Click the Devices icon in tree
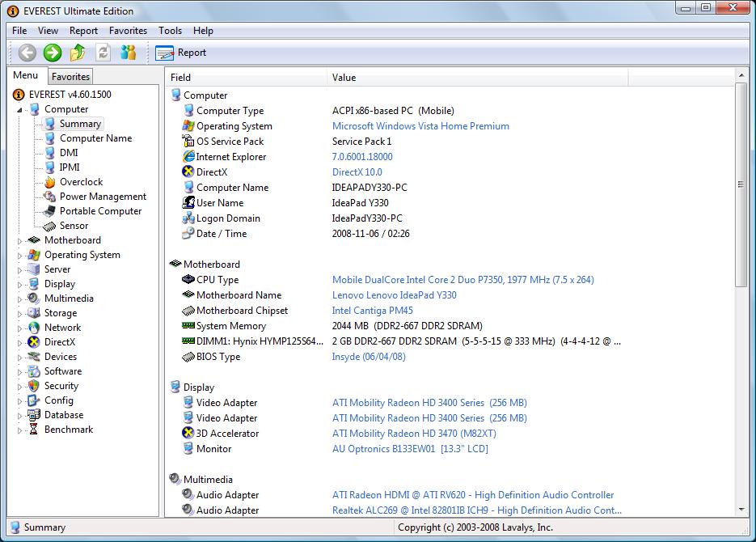756x542 pixels. (34, 357)
